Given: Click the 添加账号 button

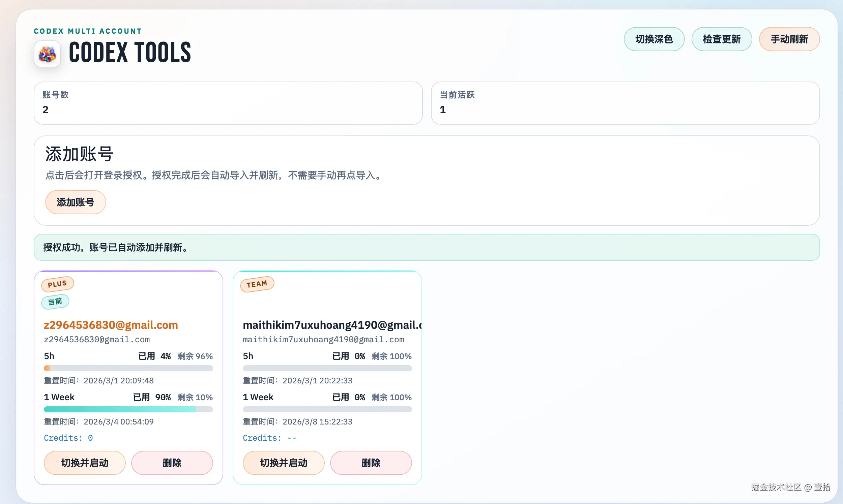Looking at the screenshot, I should [76, 202].
